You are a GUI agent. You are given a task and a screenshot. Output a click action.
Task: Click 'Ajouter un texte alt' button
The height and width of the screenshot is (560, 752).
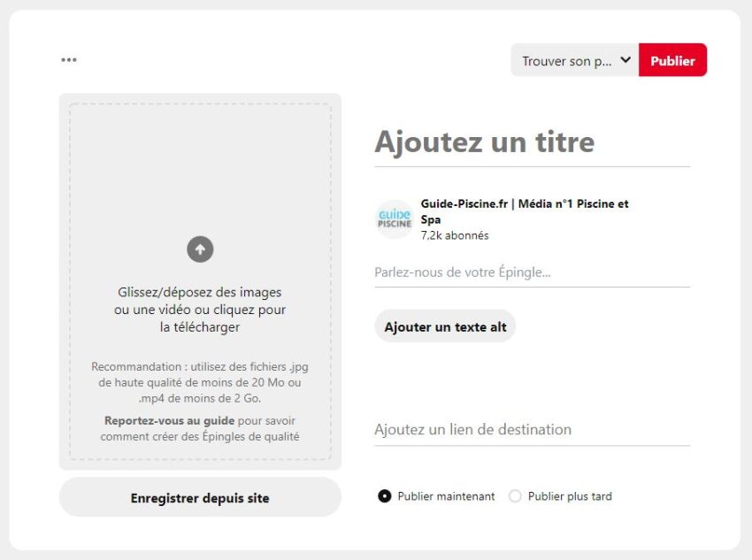coord(445,326)
